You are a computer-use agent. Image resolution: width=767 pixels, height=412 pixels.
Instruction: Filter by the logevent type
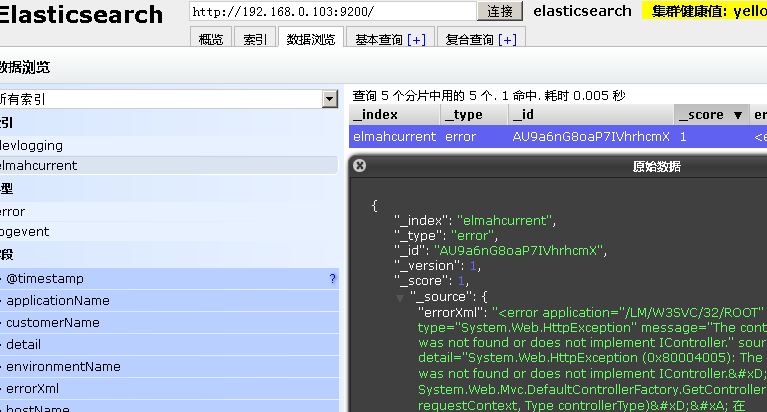(x=169, y=231)
